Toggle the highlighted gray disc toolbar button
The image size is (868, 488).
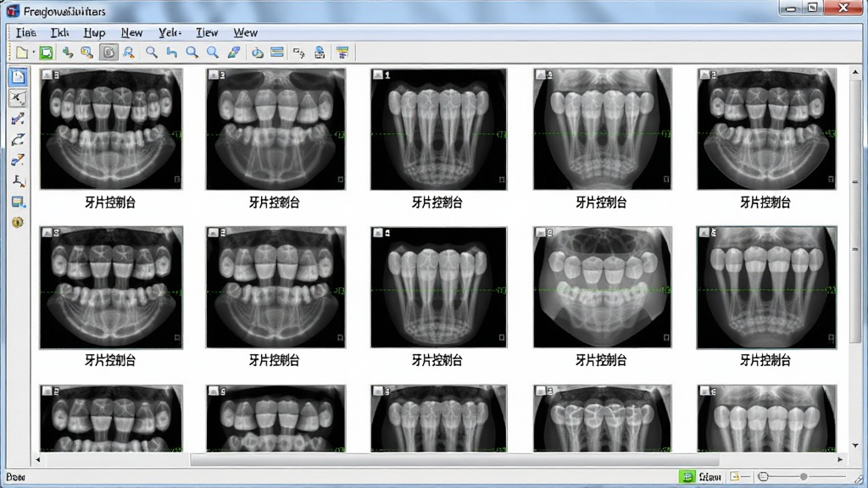108,53
